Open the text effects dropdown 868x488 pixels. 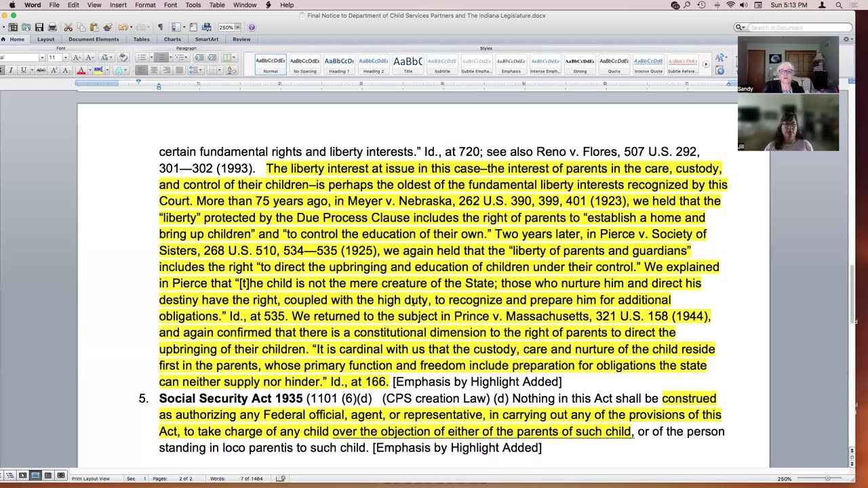point(121,70)
